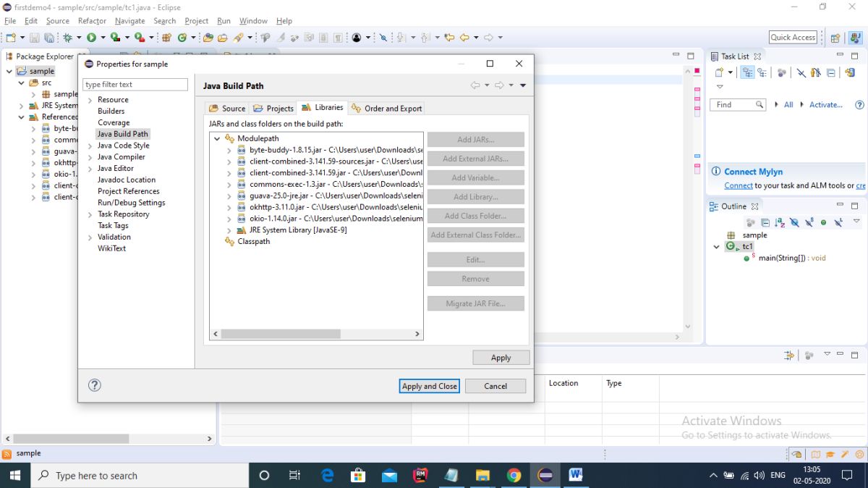Click the Quick Access field
Screen dimensions: 868x488
click(x=793, y=38)
